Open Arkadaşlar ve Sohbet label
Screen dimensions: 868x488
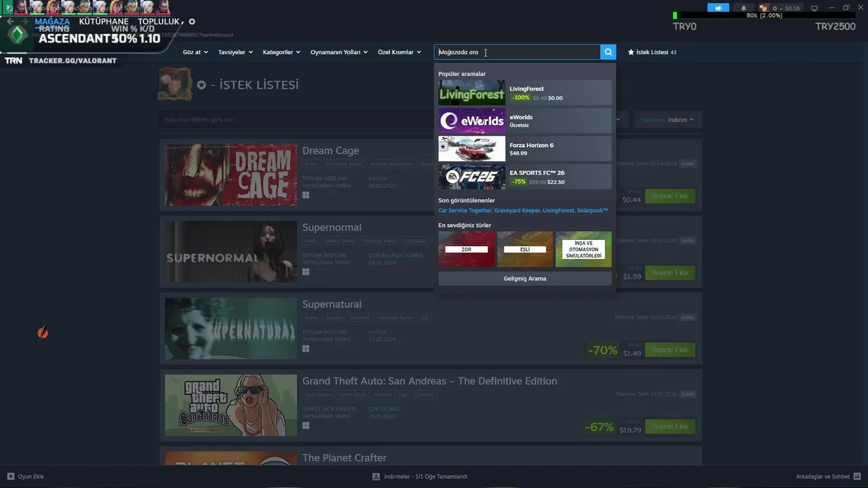823,476
